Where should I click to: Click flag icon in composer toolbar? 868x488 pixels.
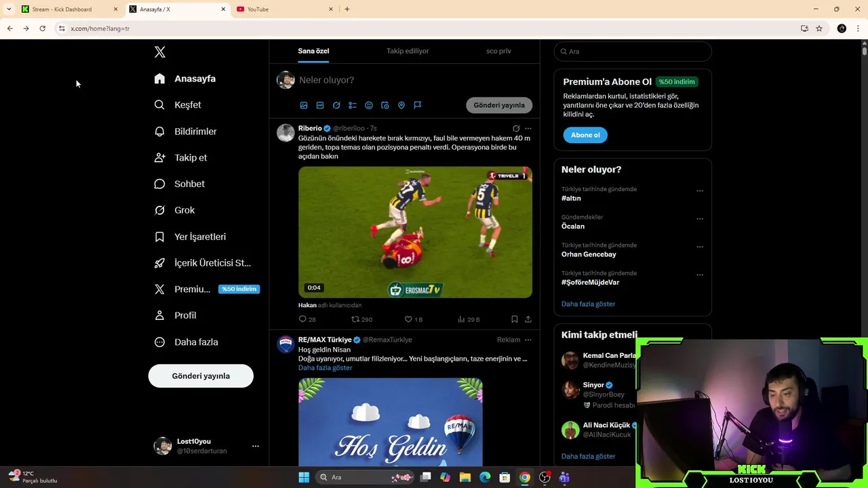pos(418,105)
